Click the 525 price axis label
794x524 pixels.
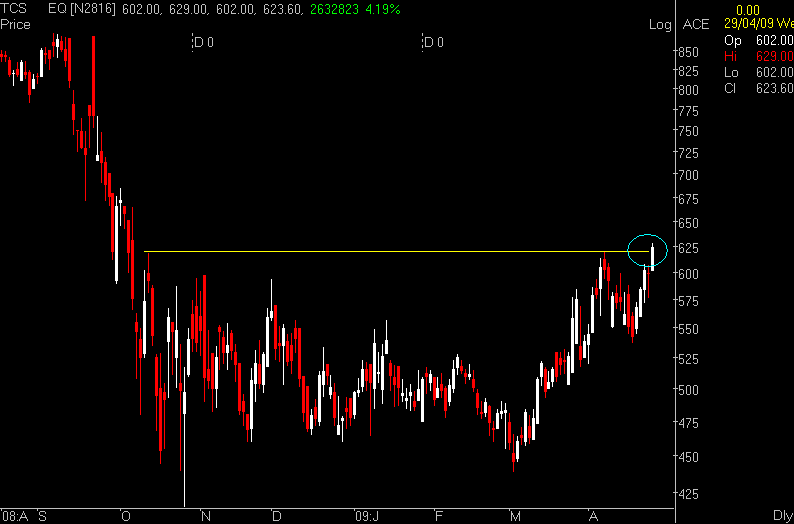point(688,359)
